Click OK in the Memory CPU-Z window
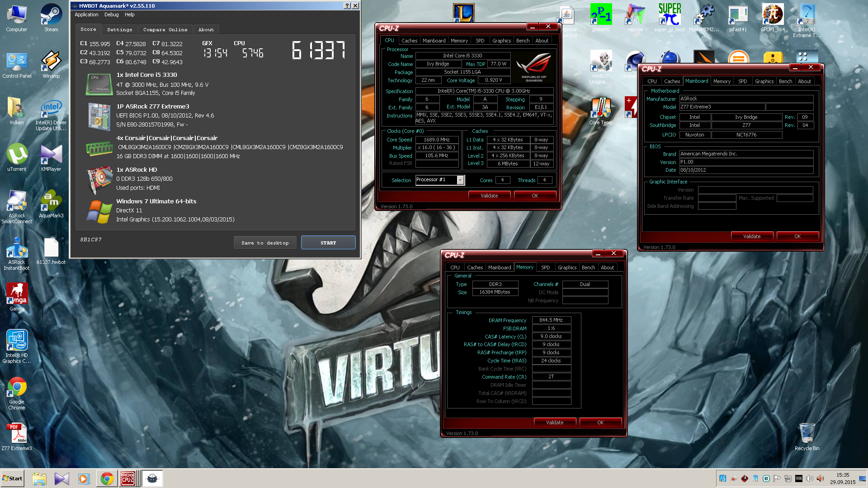This screenshot has height=488, width=868. tap(600, 422)
